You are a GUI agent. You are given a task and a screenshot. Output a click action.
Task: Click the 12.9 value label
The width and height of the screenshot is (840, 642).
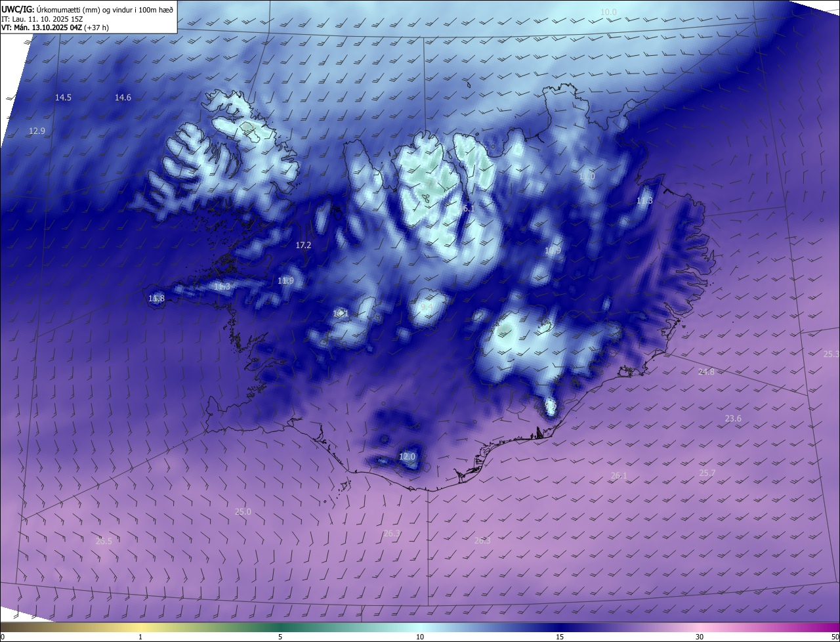point(37,131)
